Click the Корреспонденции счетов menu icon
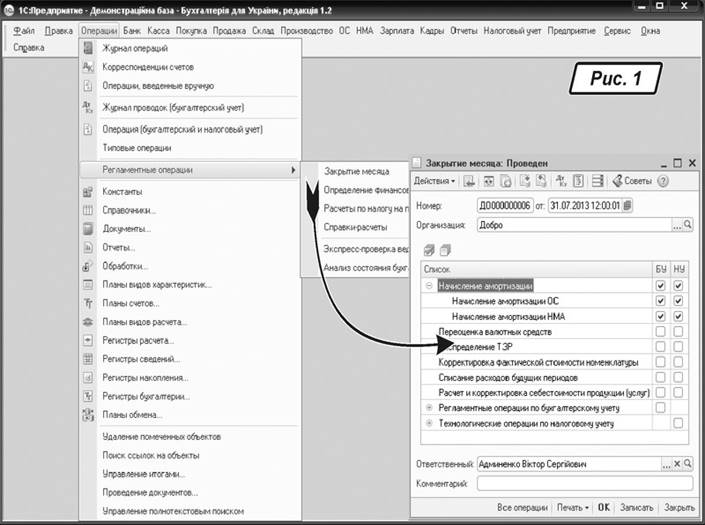The image size is (705, 525). tap(88, 67)
